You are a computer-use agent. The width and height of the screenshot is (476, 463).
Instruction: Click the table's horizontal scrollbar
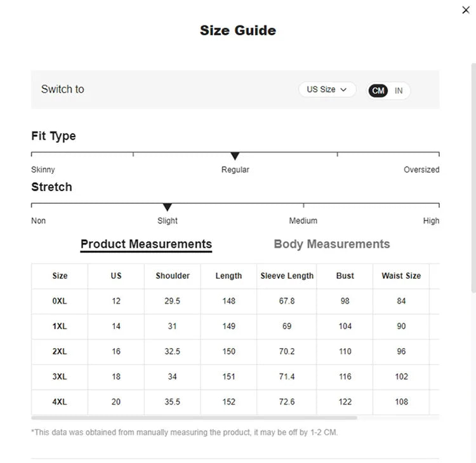tap(194, 418)
